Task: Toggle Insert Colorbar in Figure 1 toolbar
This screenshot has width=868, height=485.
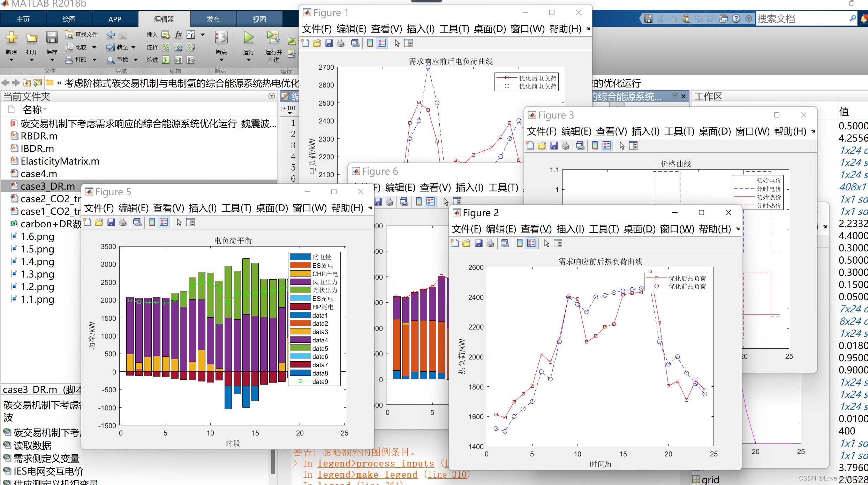Action: [370, 43]
